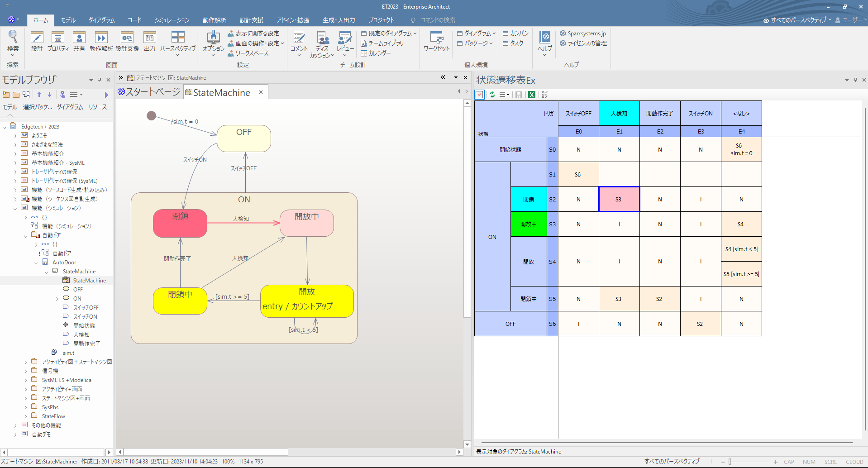Click the 出力 output icon
This screenshot has width=868, height=468.
click(x=150, y=42)
